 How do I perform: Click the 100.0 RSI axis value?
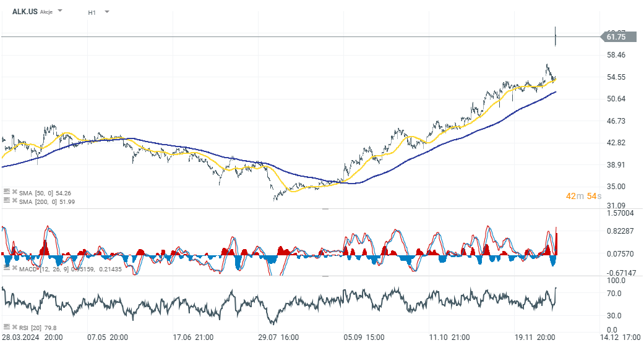click(616, 281)
